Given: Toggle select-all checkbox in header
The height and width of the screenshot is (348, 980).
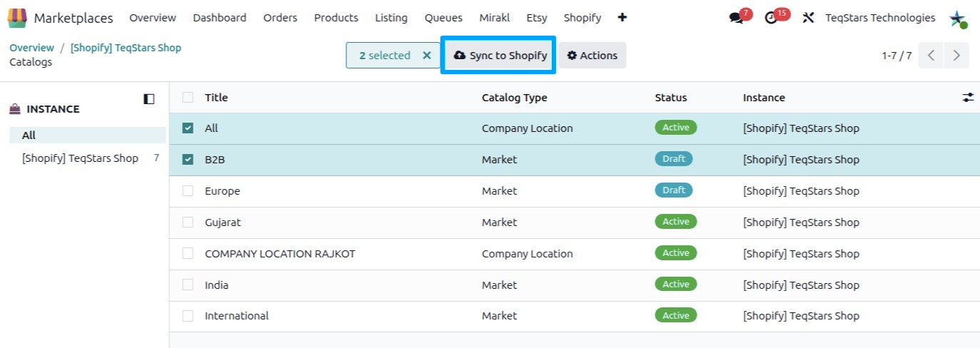Looking at the screenshot, I should click(x=188, y=98).
